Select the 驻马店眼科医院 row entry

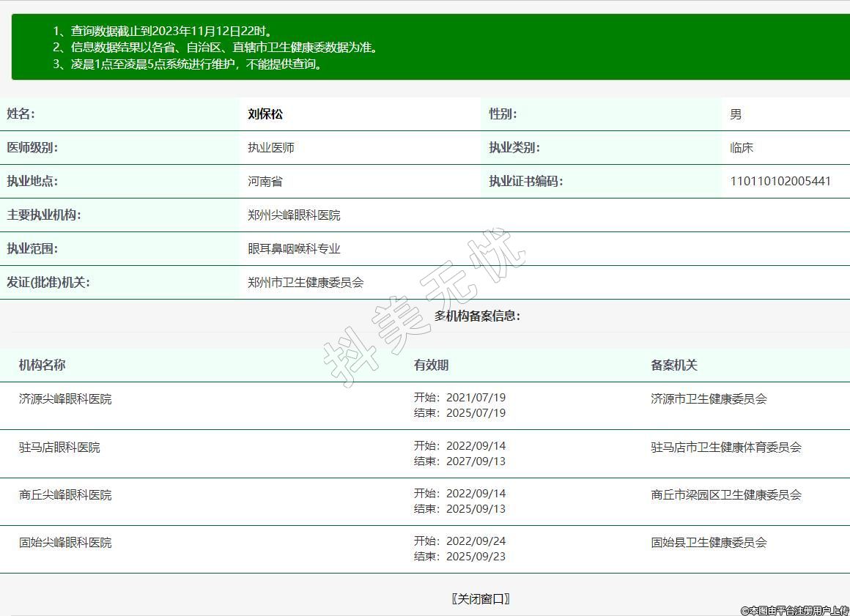point(59,448)
